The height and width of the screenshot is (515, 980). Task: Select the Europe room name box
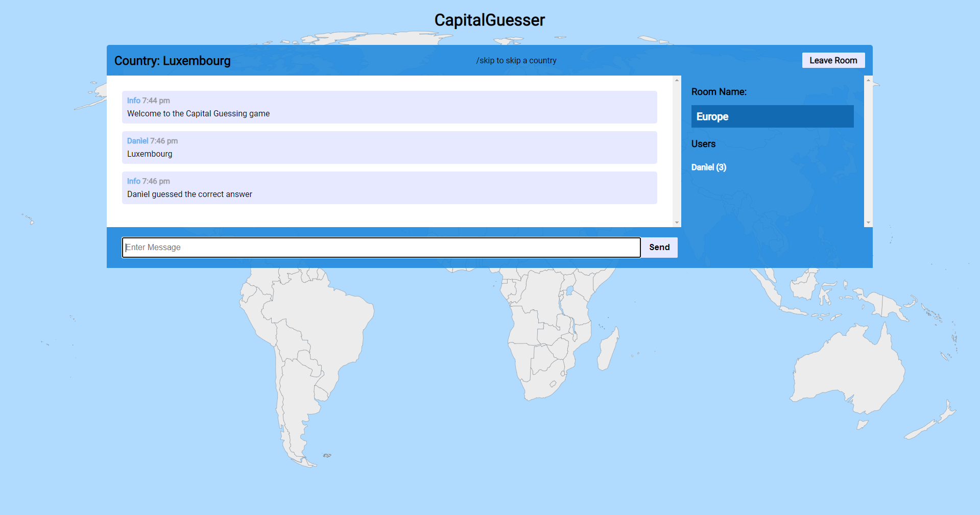point(772,116)
